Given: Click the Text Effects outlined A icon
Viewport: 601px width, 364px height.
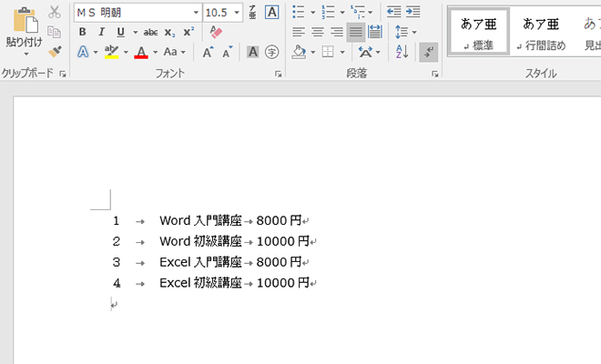Looking at the screenshot, I should tap(83, 52).
